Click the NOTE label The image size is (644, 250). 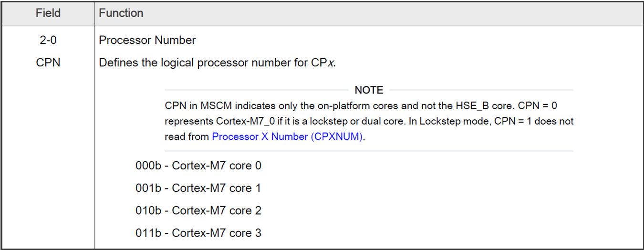click(x=369, y=90)
